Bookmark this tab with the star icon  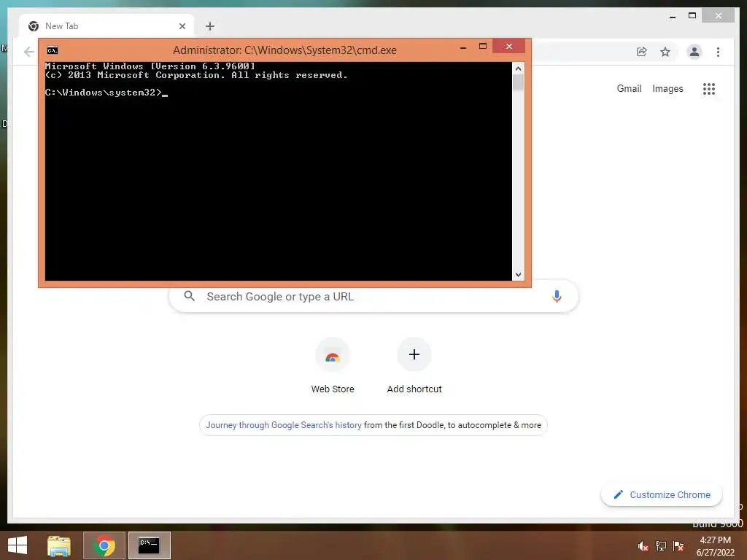pyautogui.click(x=665, y=52)
